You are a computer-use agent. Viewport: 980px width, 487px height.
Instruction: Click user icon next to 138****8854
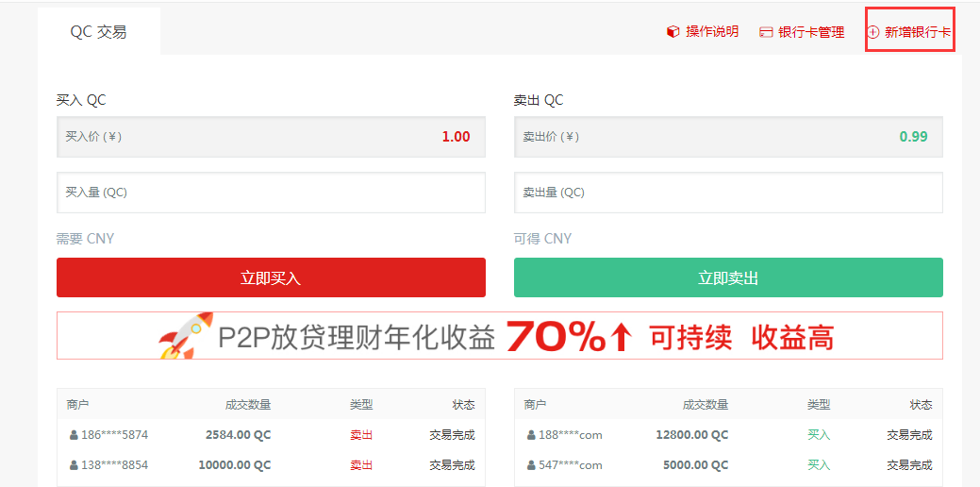tap(74, 465)
